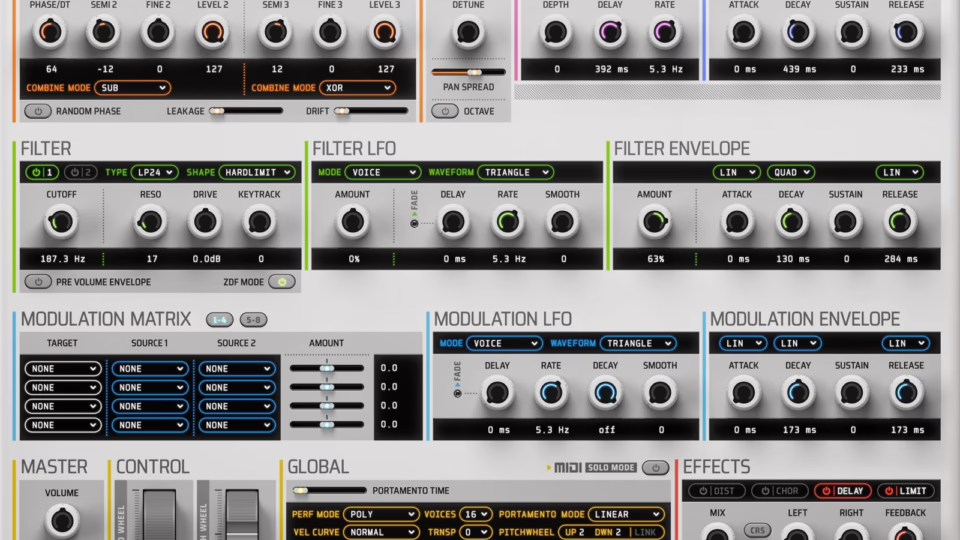960x540 pixels.
Task: Click PITCHWHEEL LINK option
Action: click(x=645, y=532)
